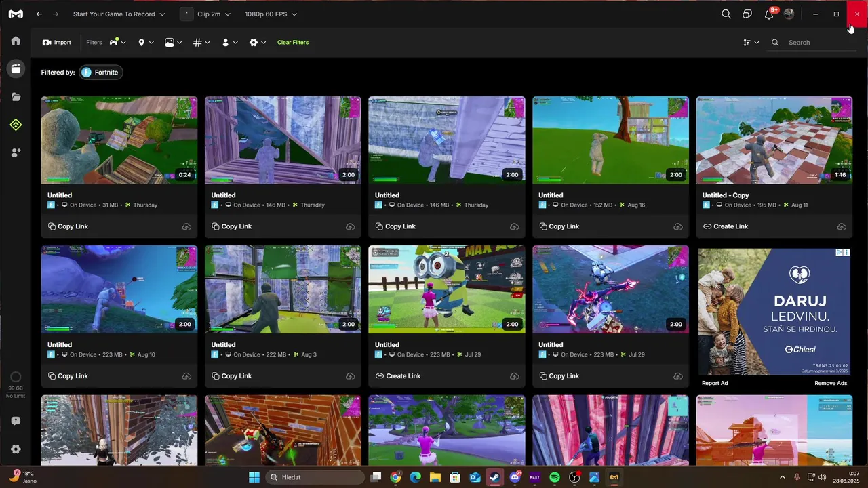Click the Daruj Ledvinu advertisement

point(774,311)
